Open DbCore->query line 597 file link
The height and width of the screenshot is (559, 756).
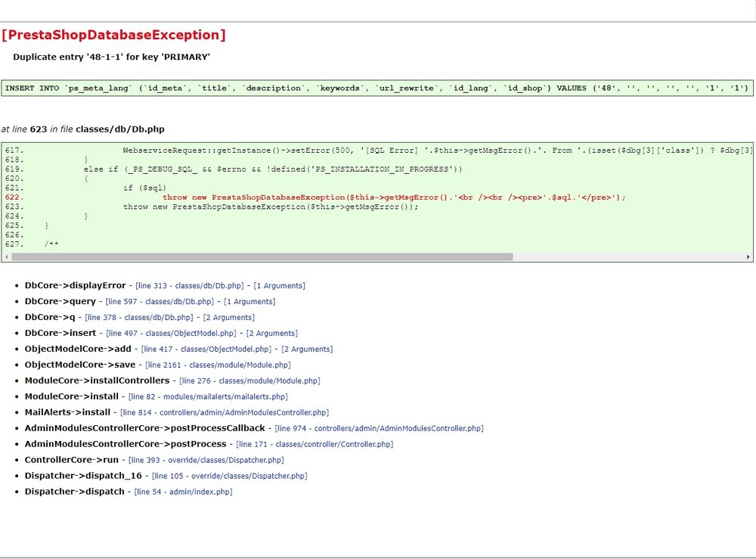[160, 302]
